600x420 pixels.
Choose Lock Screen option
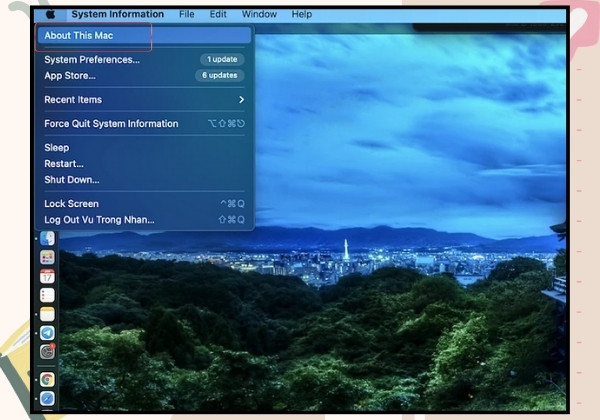pos(144,204)
